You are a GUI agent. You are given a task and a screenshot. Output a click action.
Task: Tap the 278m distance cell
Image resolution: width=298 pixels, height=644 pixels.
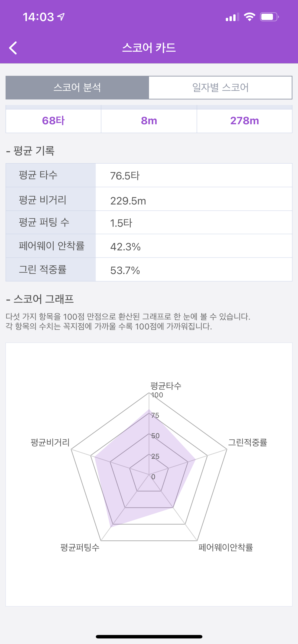[x=244, y=121]
